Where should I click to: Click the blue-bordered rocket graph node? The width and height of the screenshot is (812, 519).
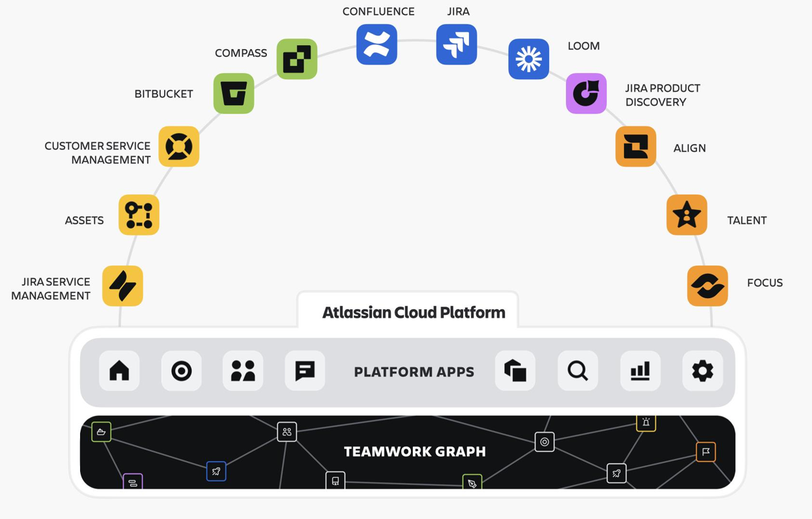point(216,471)
